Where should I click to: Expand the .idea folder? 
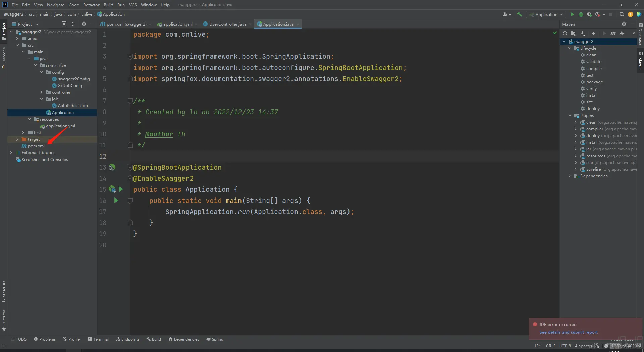17,39
